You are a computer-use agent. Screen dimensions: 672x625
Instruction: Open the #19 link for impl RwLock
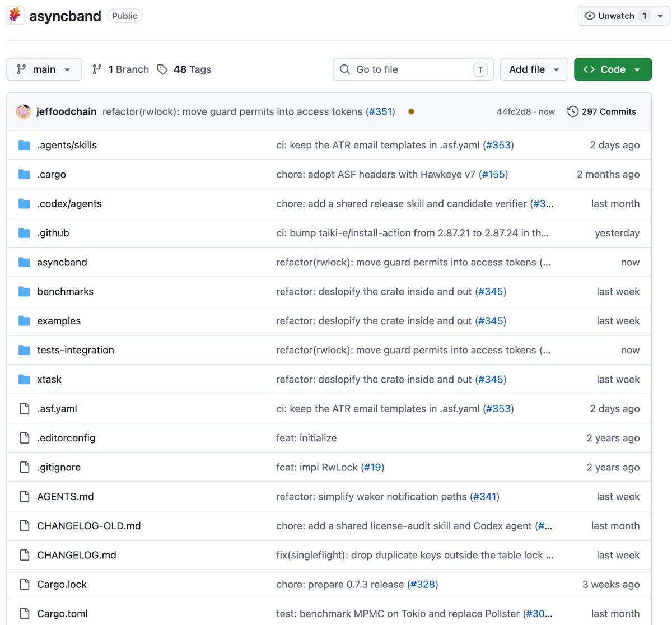point(373,467)
